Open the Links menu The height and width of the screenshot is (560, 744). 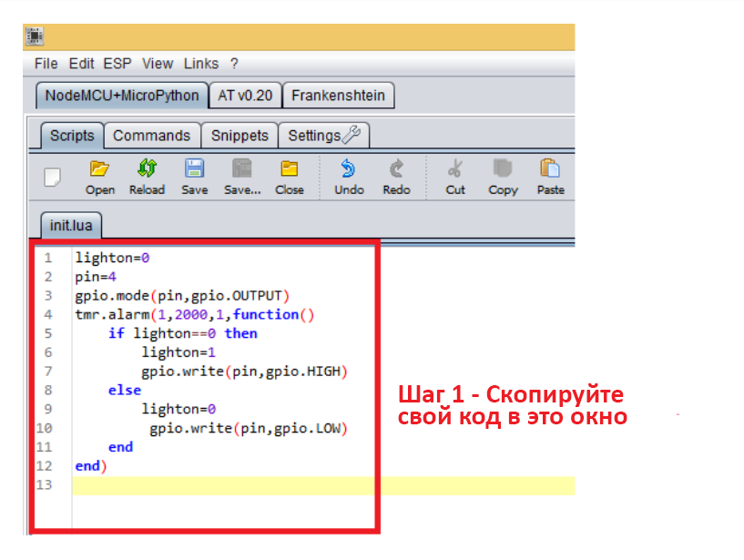201,64
